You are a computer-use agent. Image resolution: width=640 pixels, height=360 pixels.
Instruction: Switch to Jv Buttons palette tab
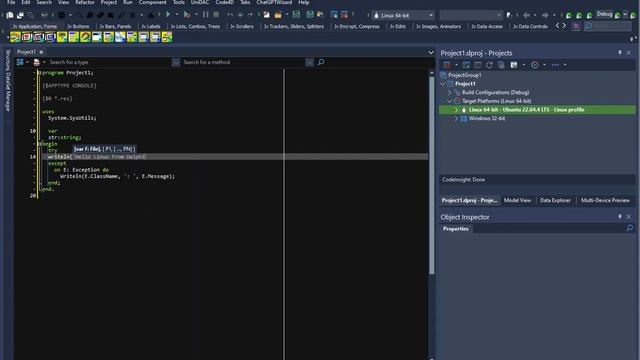[78, 26]
